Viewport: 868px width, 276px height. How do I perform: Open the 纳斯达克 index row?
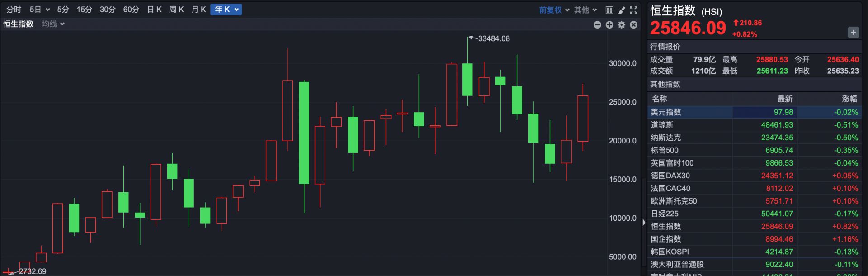coord(754,138)
